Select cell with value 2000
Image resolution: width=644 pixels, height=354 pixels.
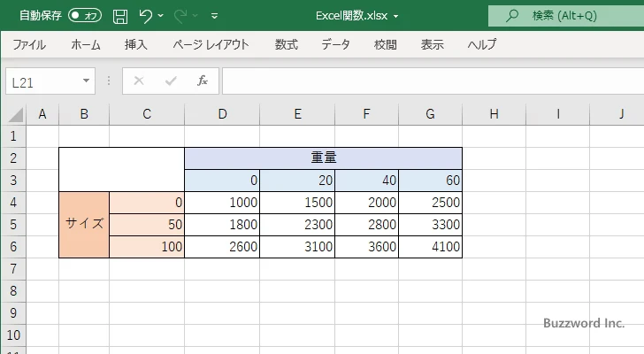(x=366, y=203)
